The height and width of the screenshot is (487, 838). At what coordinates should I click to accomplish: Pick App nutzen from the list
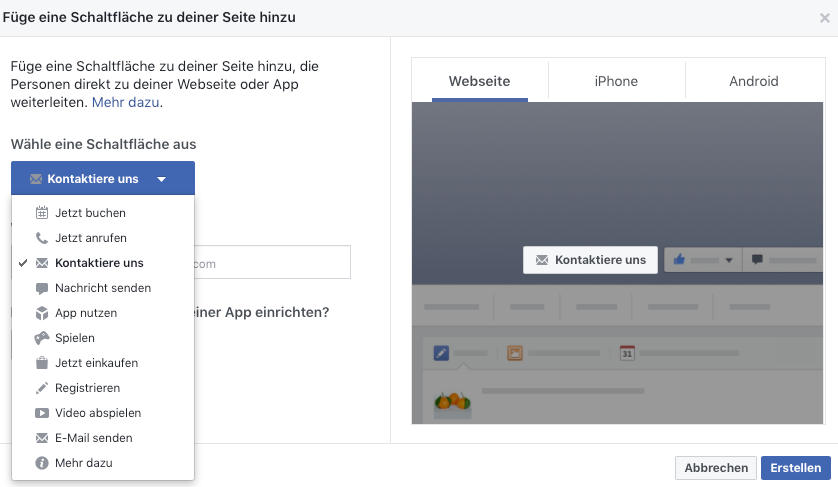click(103, 313)
